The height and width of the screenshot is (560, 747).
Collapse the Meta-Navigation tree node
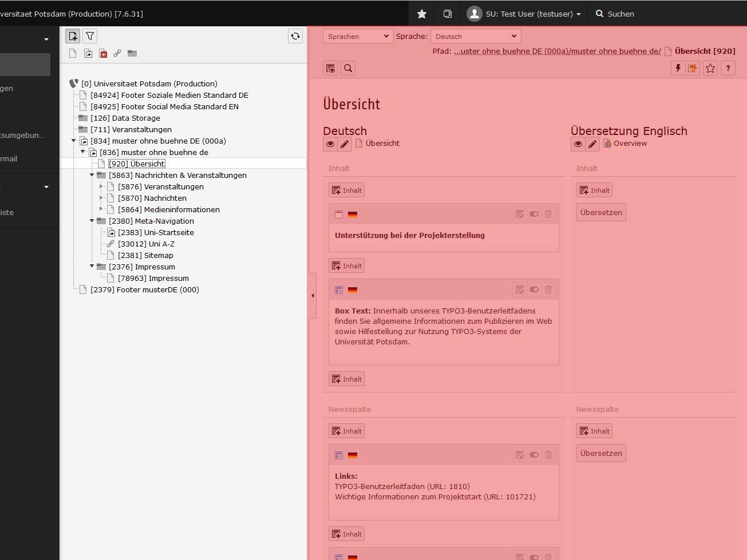pos(92,221)
